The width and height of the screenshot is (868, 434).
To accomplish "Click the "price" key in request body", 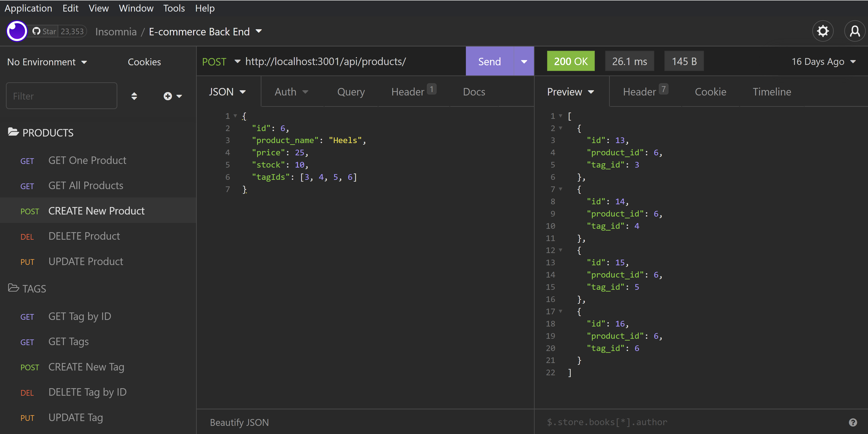I will [268, 153].
